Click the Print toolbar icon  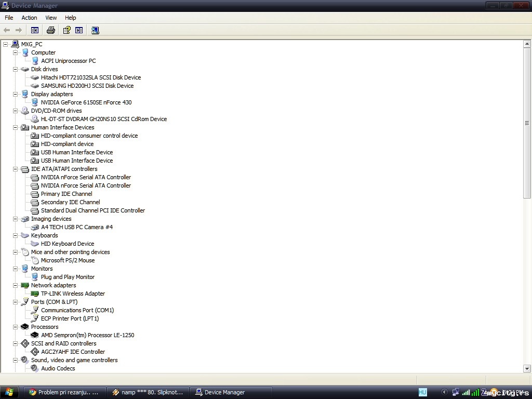point(51,30)
